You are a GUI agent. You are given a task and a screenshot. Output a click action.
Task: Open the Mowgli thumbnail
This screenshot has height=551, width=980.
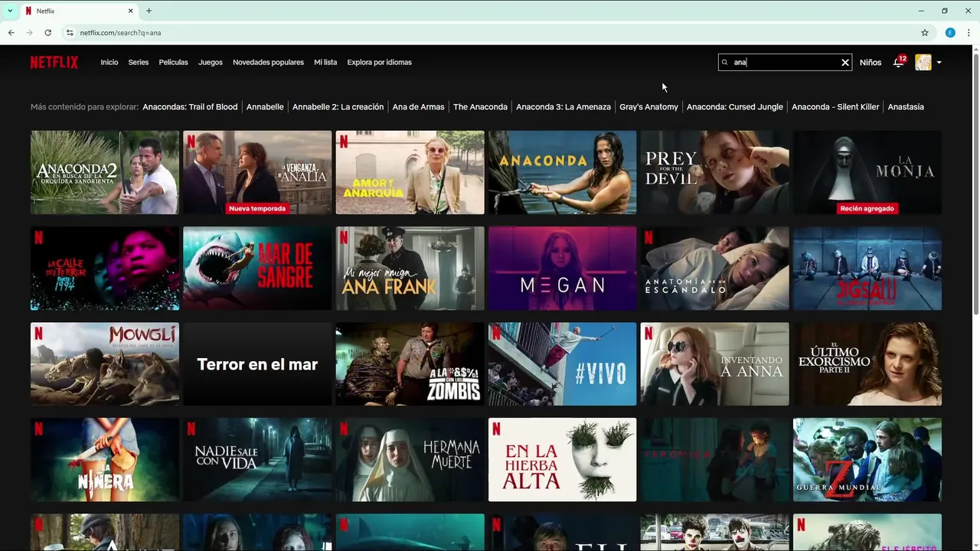(x=105, y=364)
